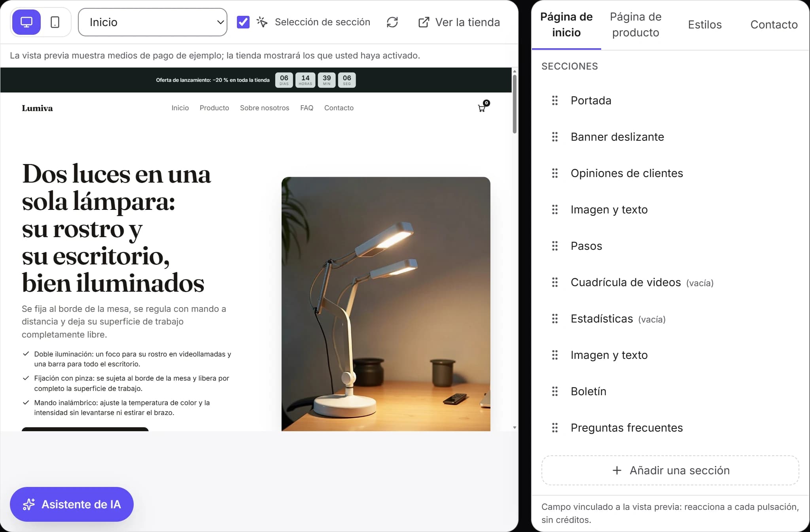Switch to desktop preview mode
This screenshot has width=810, height=532.
[x=26, y=22]
